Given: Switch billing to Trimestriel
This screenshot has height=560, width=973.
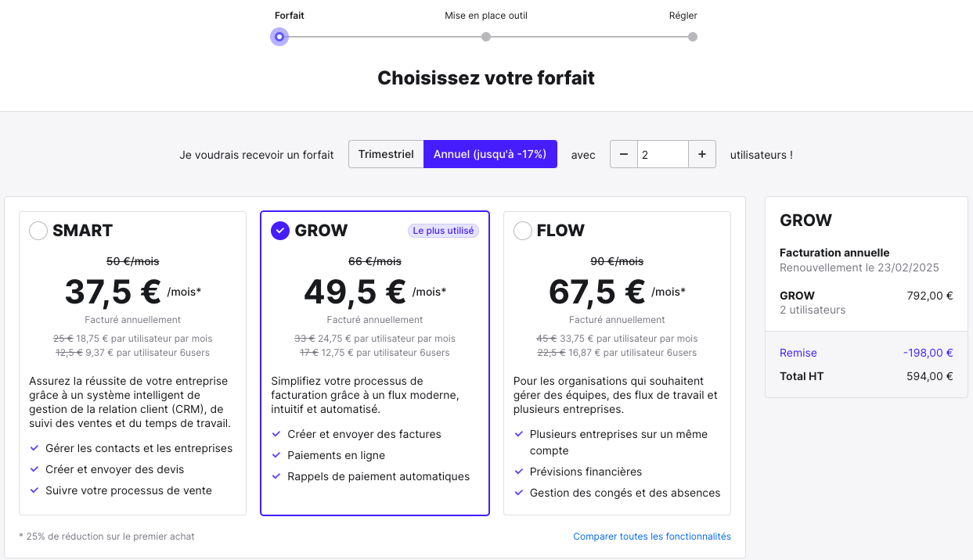Looking at the screenshot, I should pyautogui.click(x=386, y=154).
